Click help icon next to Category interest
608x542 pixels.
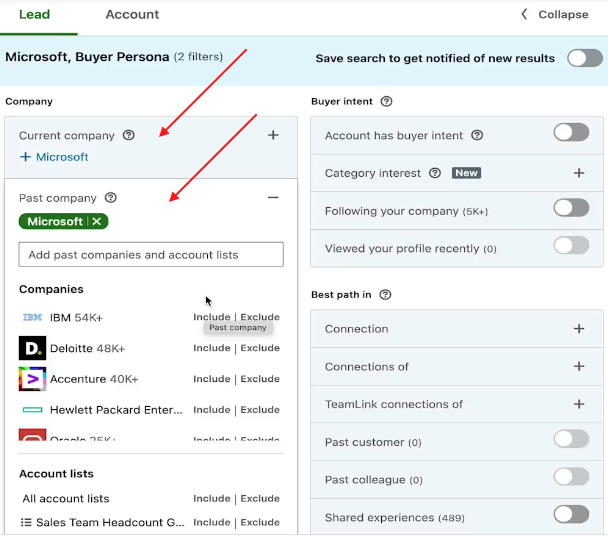435,173
